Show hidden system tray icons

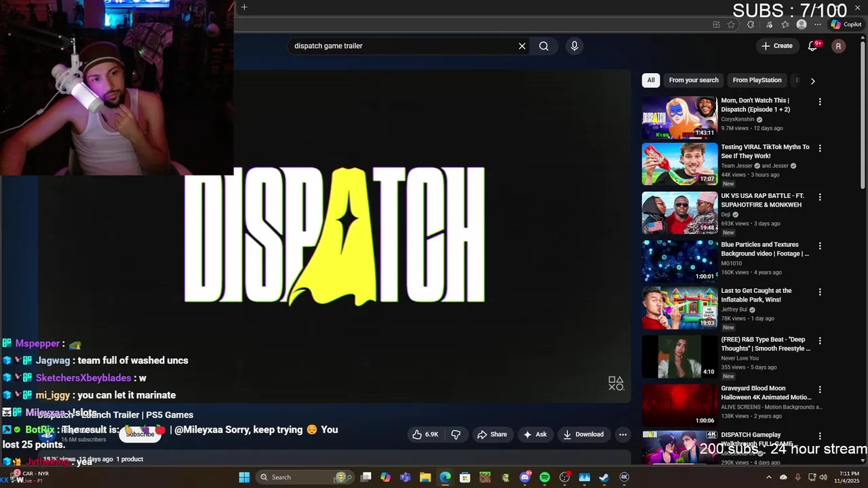click(768, 477)
